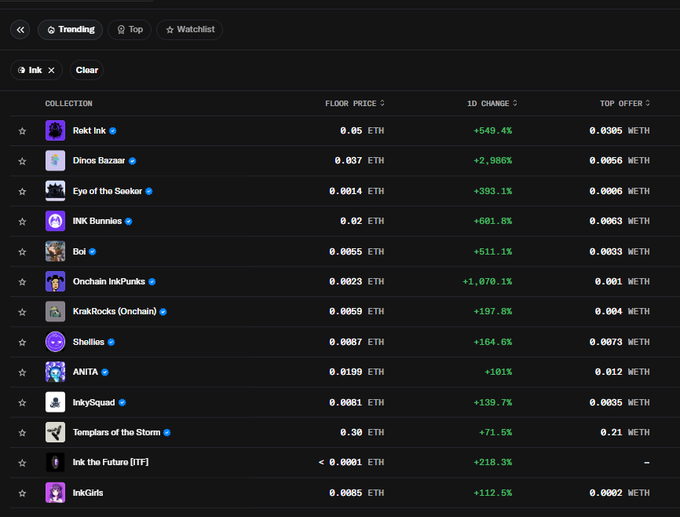Open the InkGirls collection thumbnail
The height and width of the screenshot is (517, 680).
pyautogui.click(x=55, y=493)
